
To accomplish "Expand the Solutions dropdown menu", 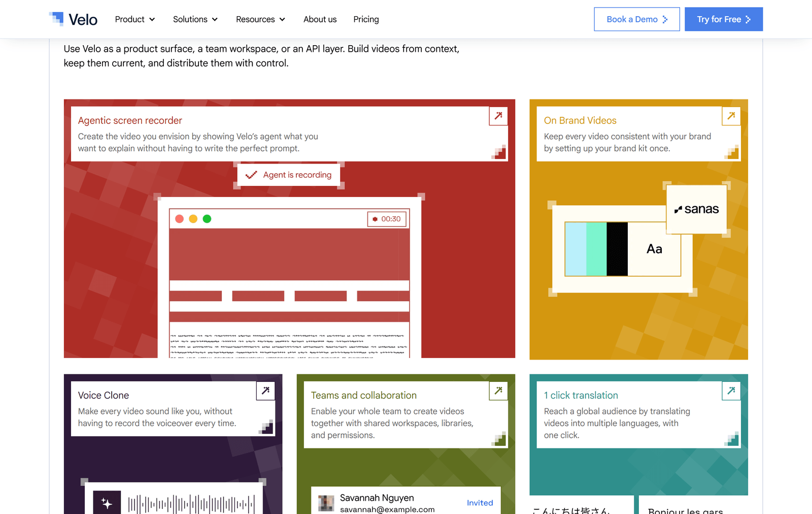I will click(195, 19).
